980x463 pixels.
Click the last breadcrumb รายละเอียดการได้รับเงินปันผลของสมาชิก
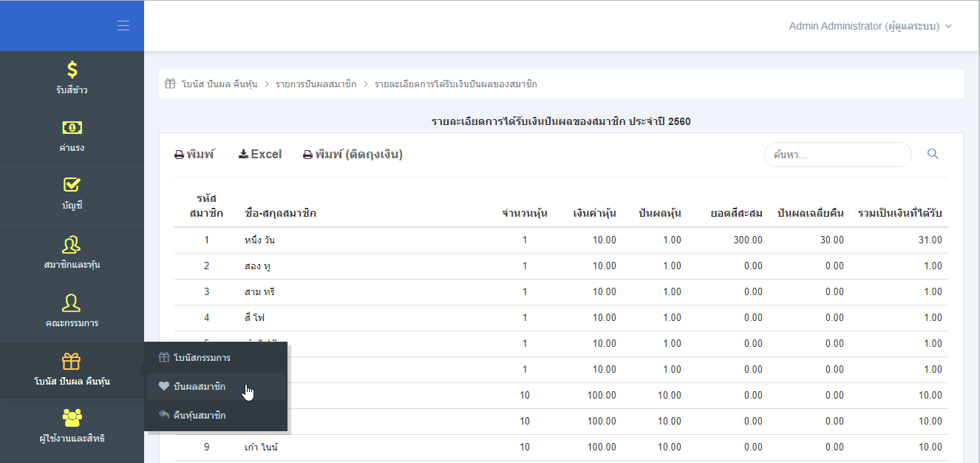[455, 84]
